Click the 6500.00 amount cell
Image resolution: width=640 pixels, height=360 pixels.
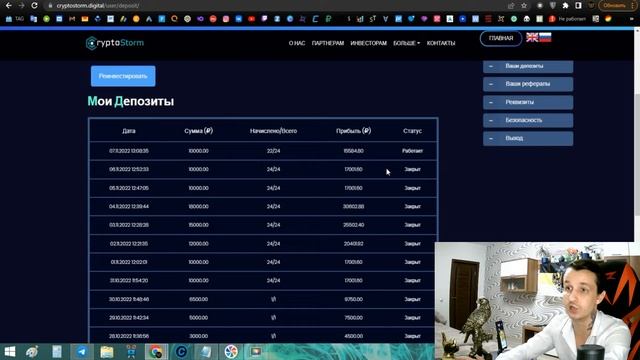198,299
